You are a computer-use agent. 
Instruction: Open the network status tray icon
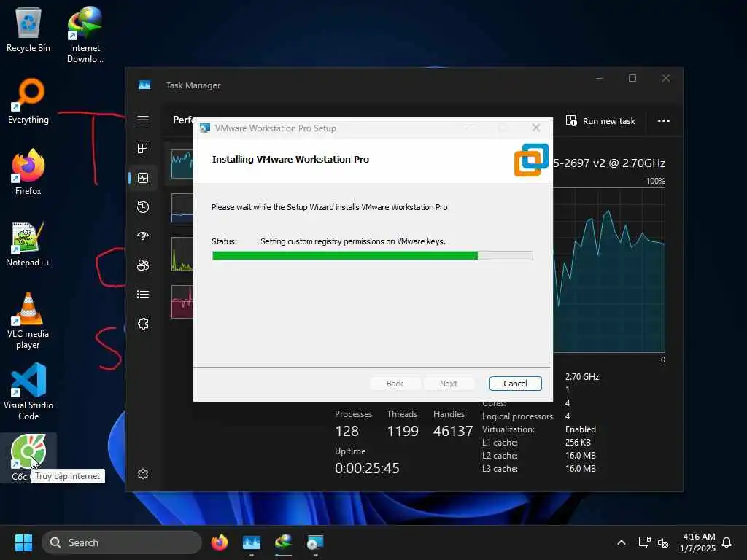coord(644,542)
